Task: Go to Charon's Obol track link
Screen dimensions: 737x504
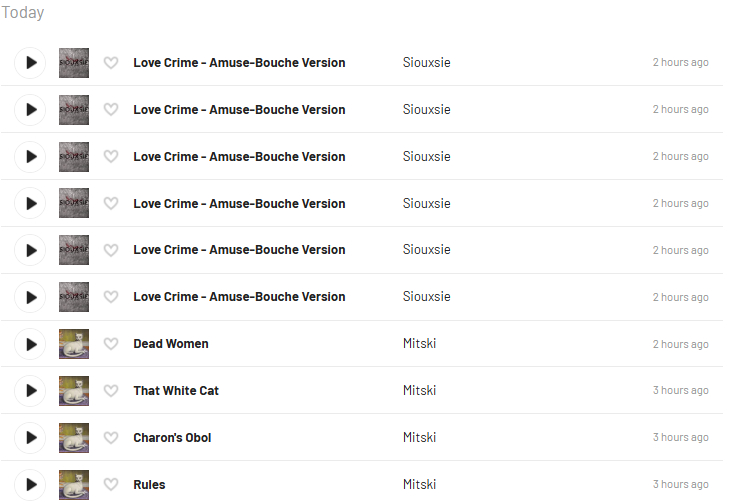Action: (172, 438)
